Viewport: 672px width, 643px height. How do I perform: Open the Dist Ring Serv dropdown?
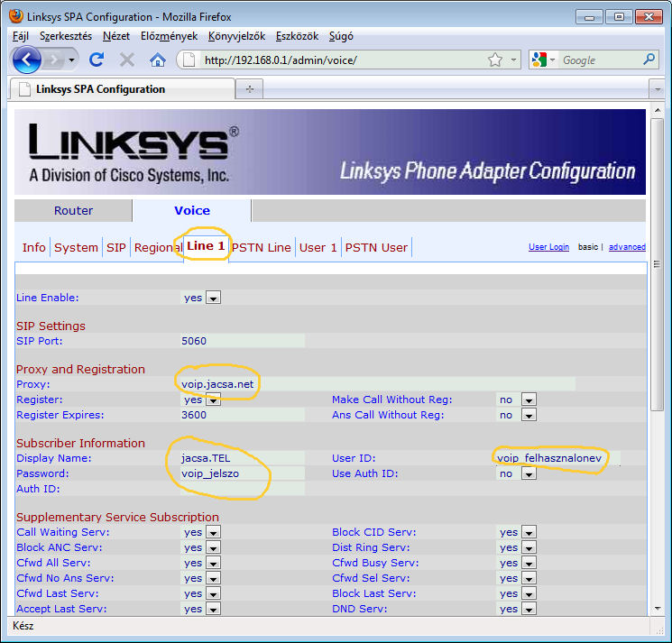529,547
